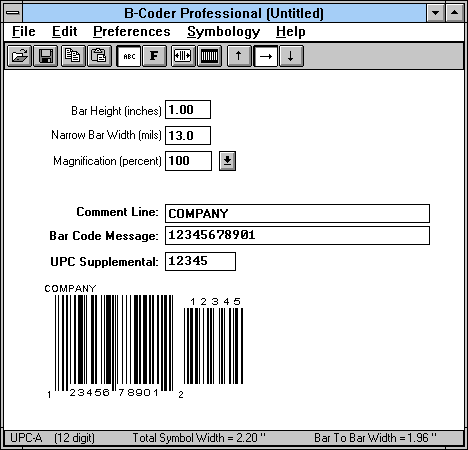Click the UPC-A (12 digit) status text
Screen dimensions: 468x450
click(52, 438)
